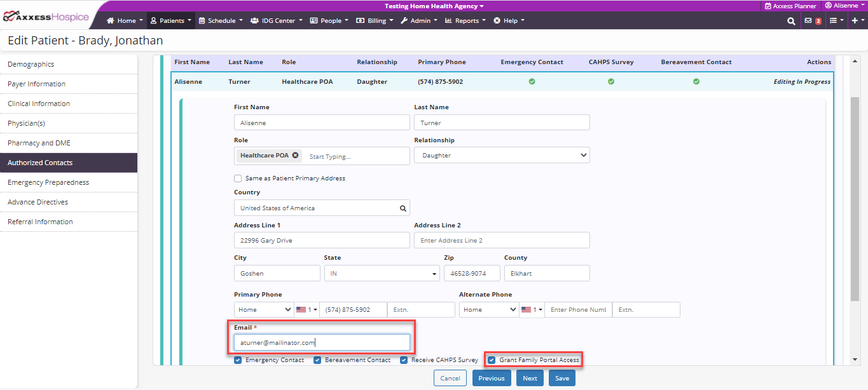The height and width of the screenshot is (390, 868).
Task: Click the Save button
Action: (x=561, y=379)
